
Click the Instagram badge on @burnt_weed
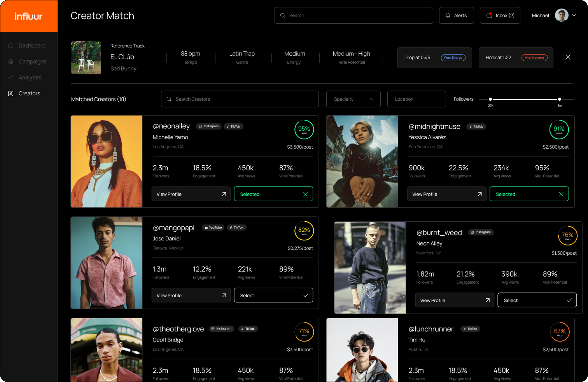click(481, 232)
